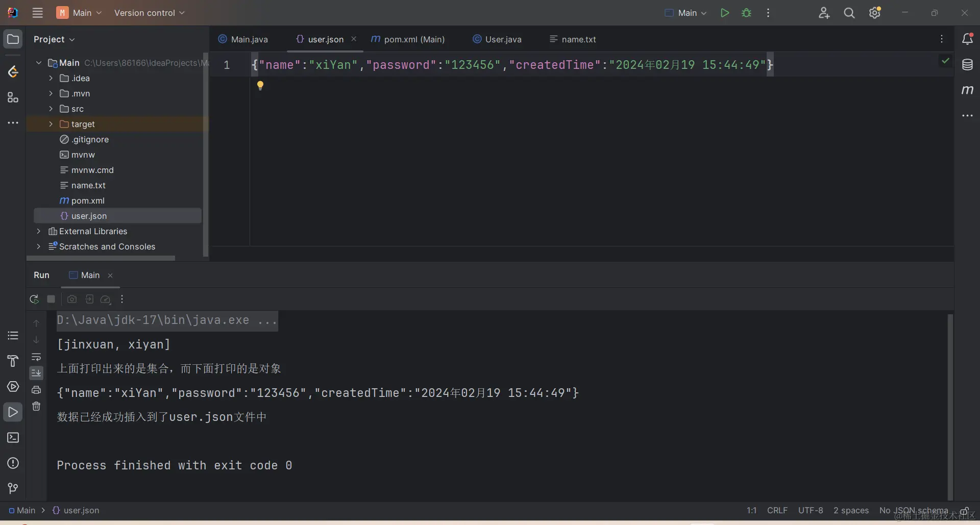Screen dimensions: 980x525
Task: Expand the src folder
Action: [x=51, y=109]
